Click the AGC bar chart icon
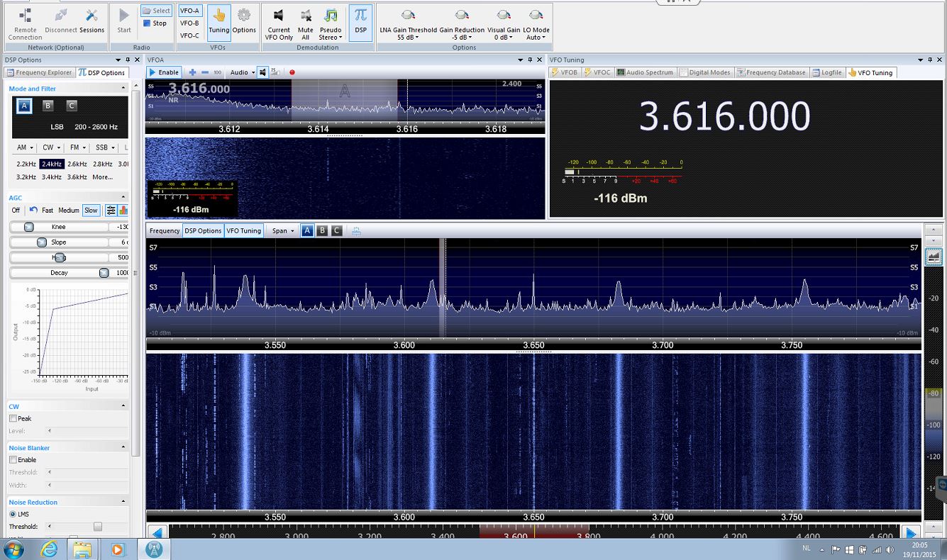The height and width of the screenshot is (560, 947). [x=123, y=211]
